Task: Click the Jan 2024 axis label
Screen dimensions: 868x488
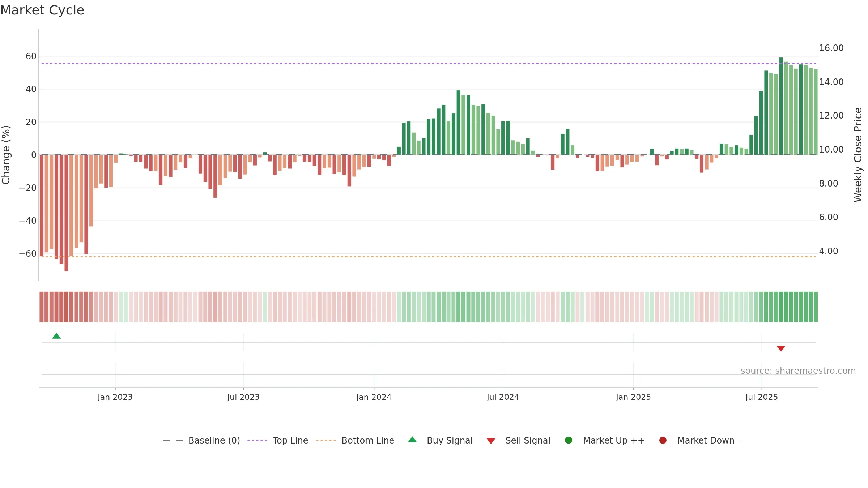Action: pyautogui.click(x=374, y=397)
